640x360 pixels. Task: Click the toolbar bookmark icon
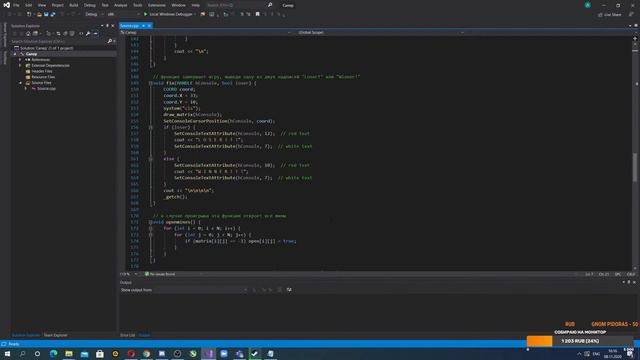coord(258,14)
